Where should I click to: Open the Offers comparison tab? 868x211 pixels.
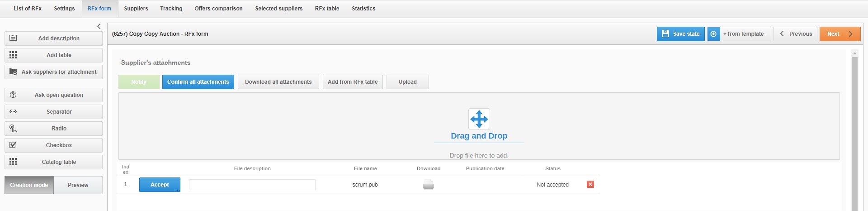click(218, 9)
